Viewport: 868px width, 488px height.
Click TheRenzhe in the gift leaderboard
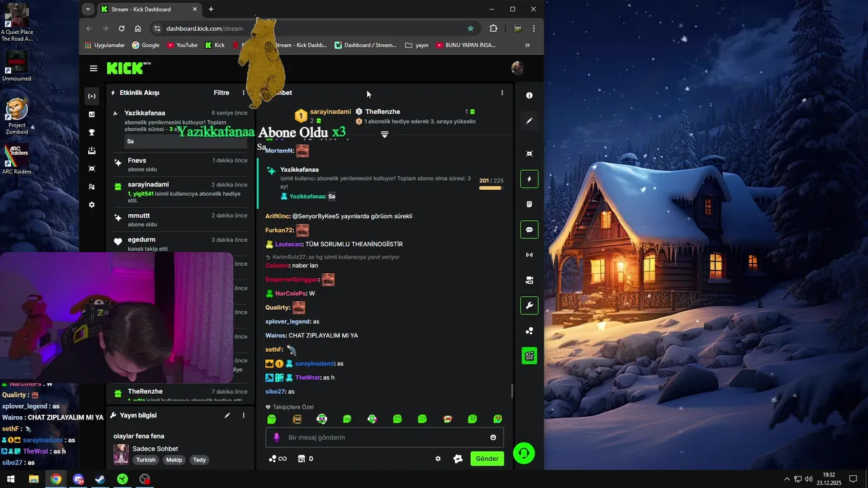pos(382,112)
